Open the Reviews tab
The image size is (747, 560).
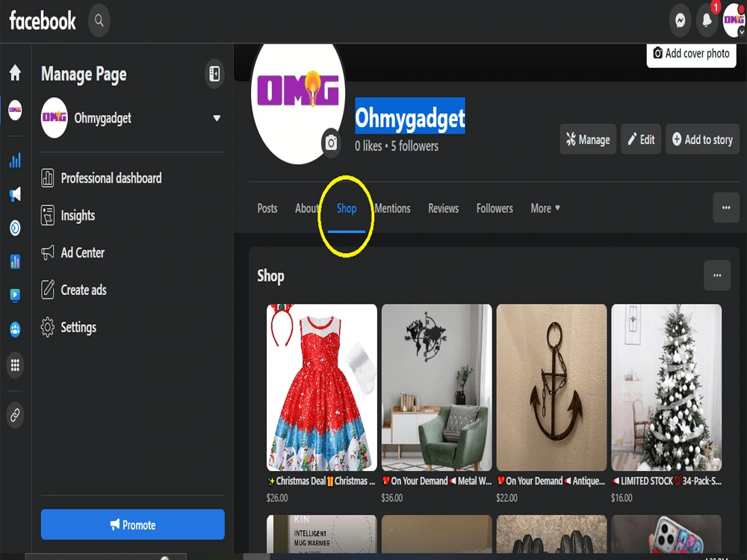(443, 208)
